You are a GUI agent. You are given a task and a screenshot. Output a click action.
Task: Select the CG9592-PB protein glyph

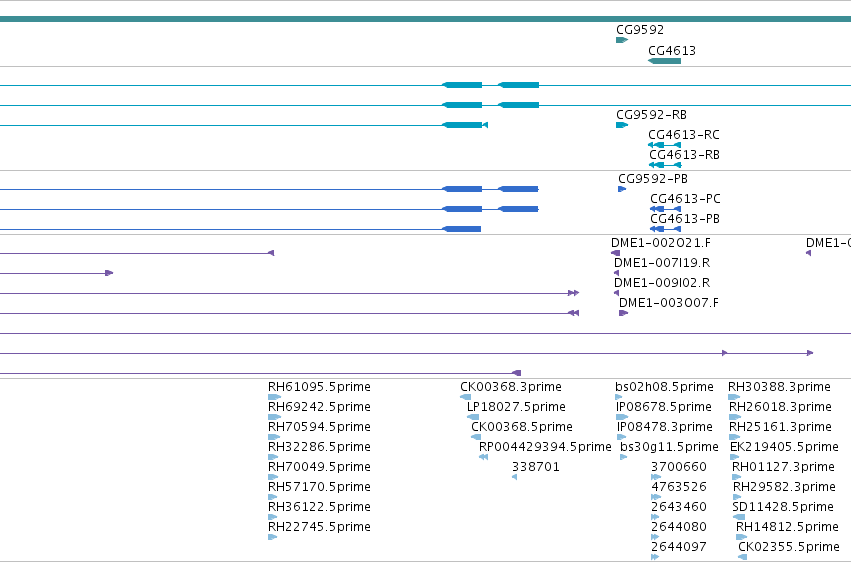click(622, 189)
